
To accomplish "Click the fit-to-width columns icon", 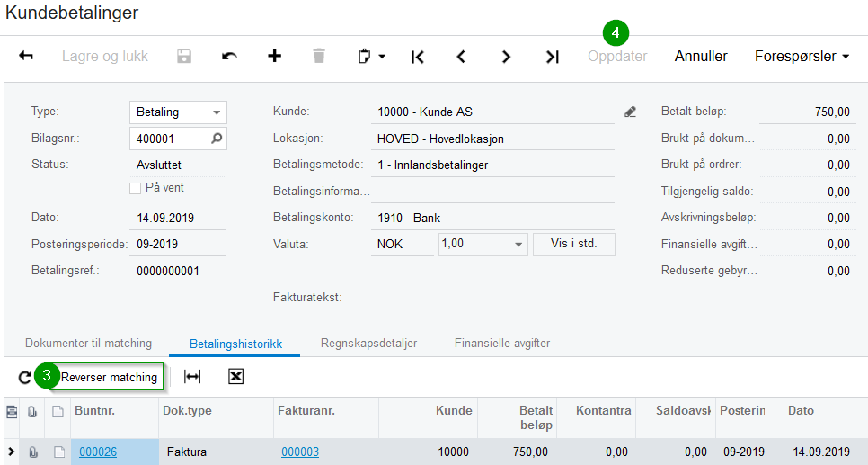I will click(x=192, y=377).
